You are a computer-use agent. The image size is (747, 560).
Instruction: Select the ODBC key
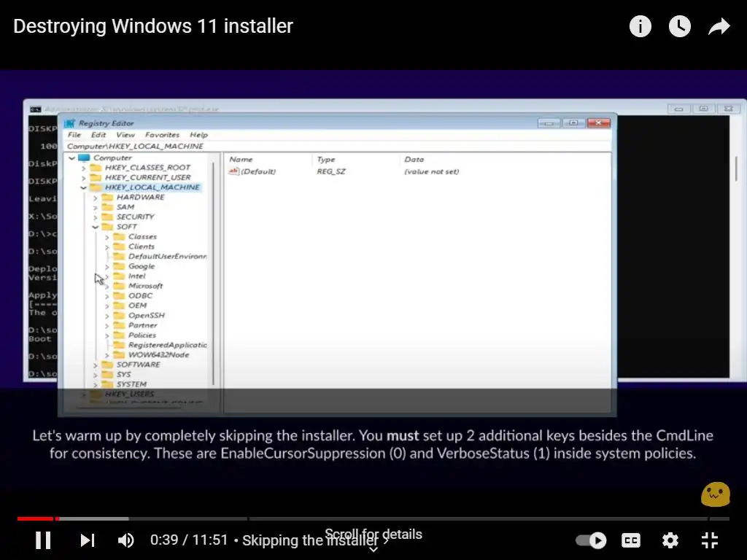pyautogui.click(x=140, y=296)
